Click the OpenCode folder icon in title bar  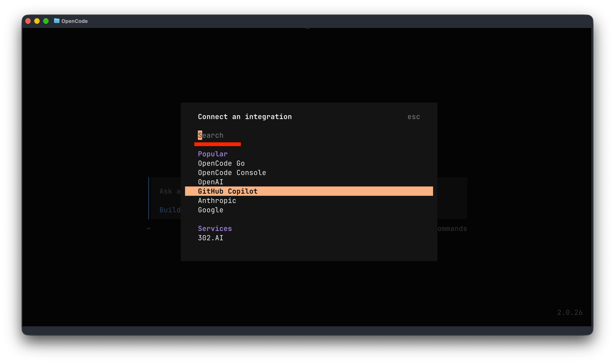(x=57, y=21)
